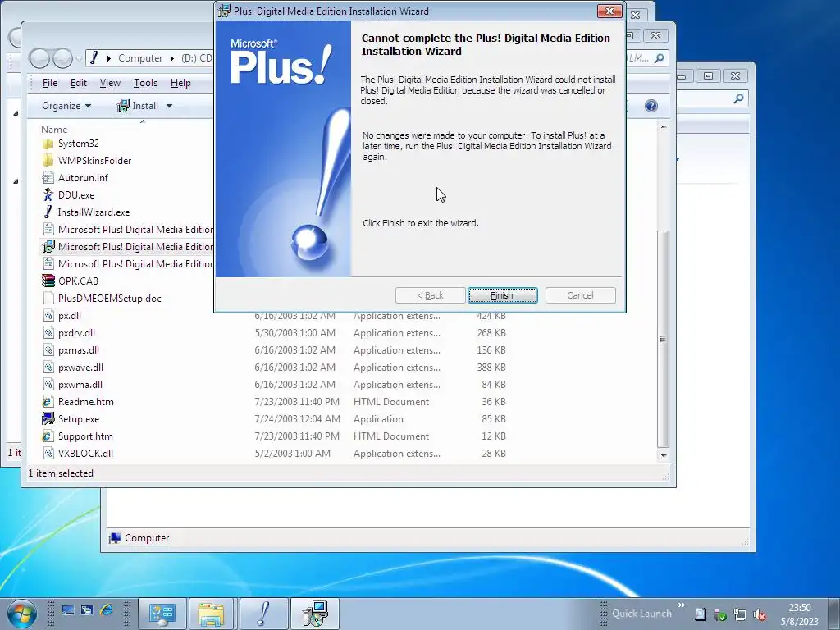This screenshot has width=840, height=630.
Task: Select the DDU.exe application icon
Action: point(48,195)
